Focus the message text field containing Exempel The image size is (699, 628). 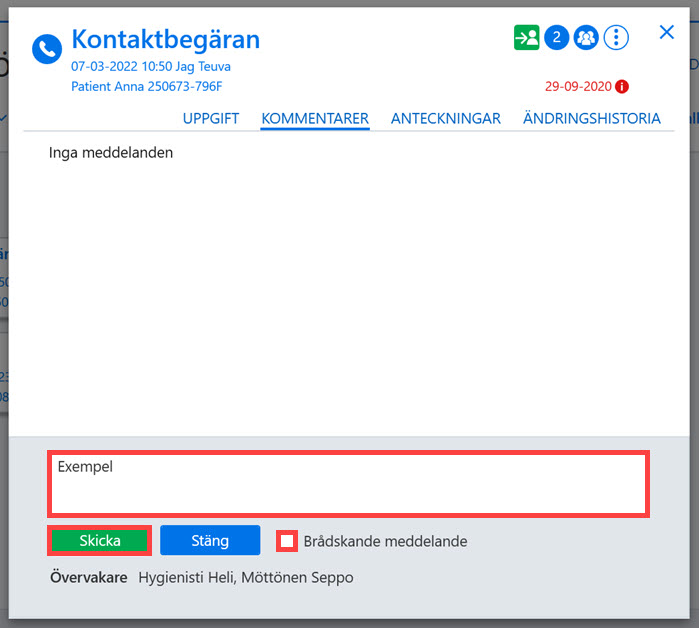click(348, 484)
